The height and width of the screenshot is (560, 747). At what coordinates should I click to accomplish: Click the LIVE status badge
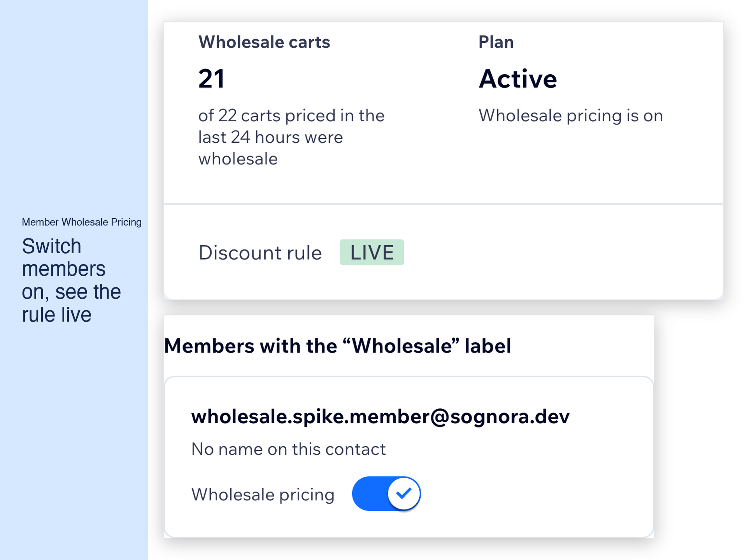coord(372,252)
